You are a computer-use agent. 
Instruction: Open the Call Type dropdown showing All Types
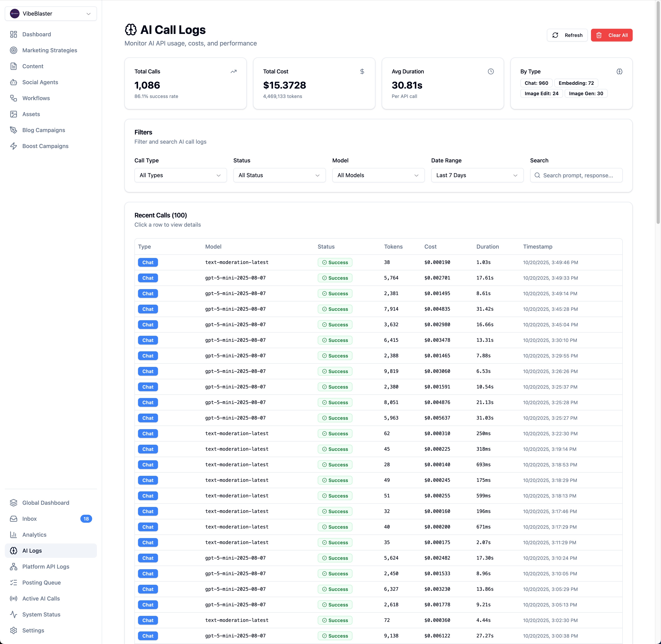pyautogui.click(x=180, y=175)
